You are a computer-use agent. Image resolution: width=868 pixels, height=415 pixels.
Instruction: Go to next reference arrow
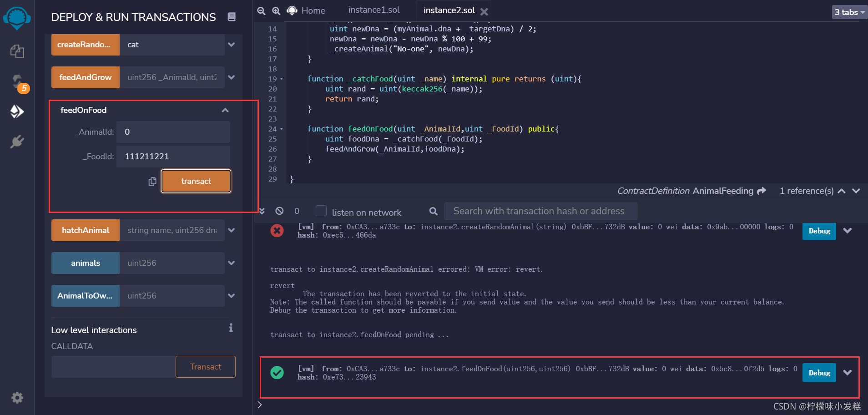click(856, 191)
